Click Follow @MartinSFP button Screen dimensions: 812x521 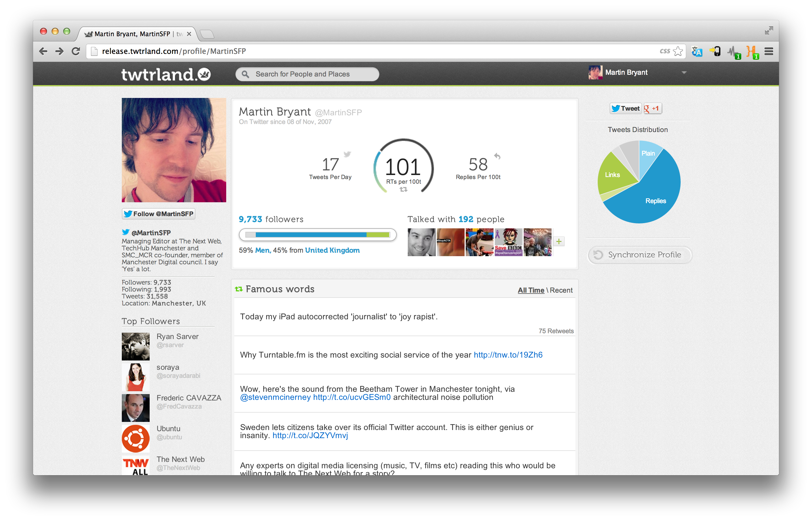[158, 214]
